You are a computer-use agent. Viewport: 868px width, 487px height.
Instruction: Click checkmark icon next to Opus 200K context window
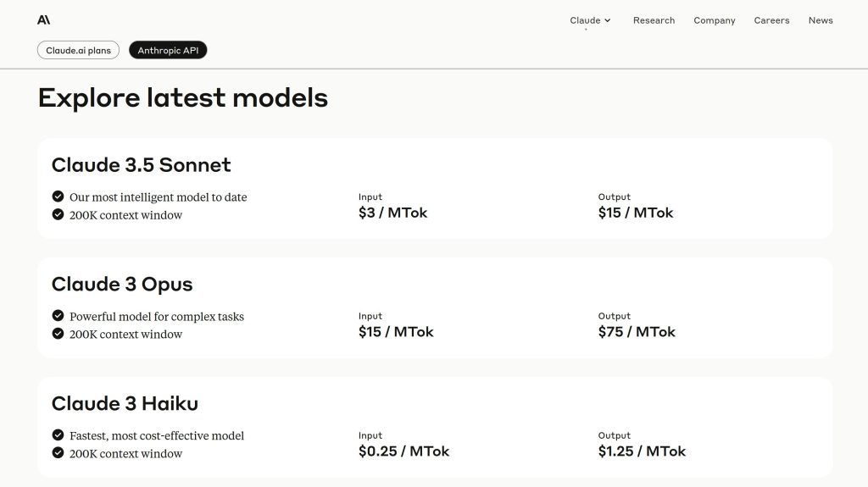[58, 334]
